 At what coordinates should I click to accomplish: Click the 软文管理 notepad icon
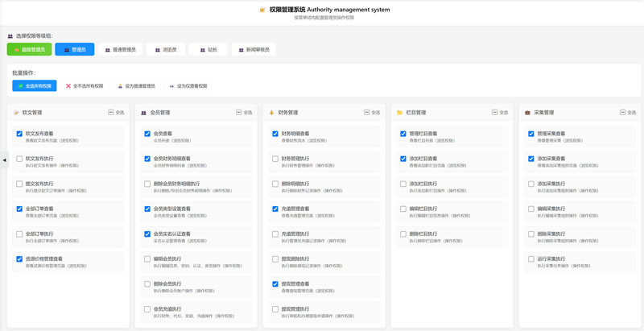[x=16, y=113]
